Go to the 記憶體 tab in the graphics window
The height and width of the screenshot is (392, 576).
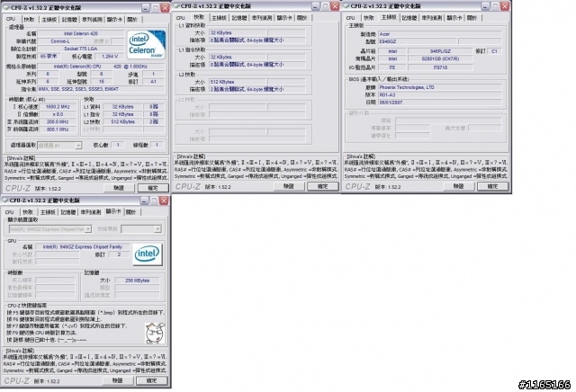(68, 212)
